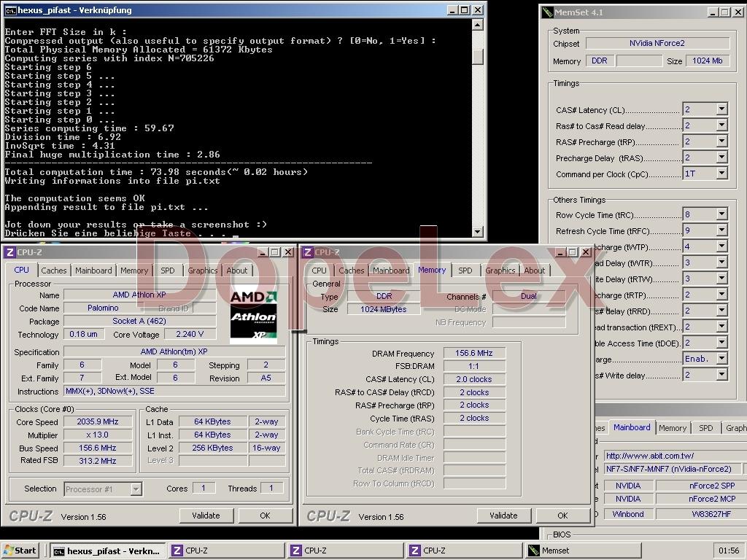
Task: Click the Rated FSB value 313.2 MHz
Action: coord(98,461)
